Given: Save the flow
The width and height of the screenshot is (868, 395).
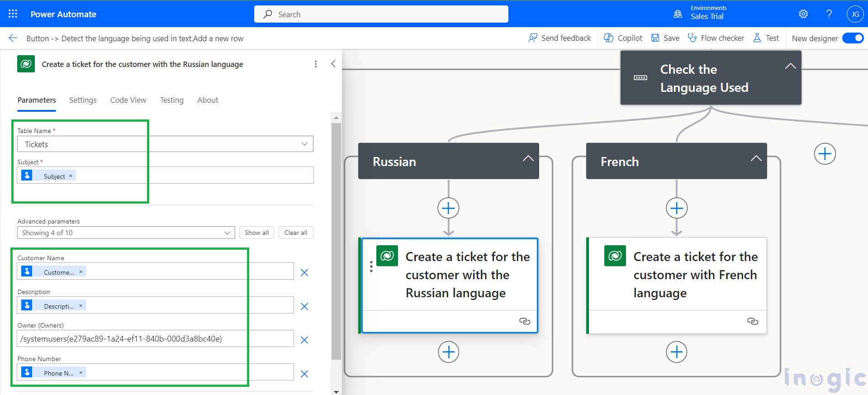Looking at the screenshot, I should pos(665,38).
